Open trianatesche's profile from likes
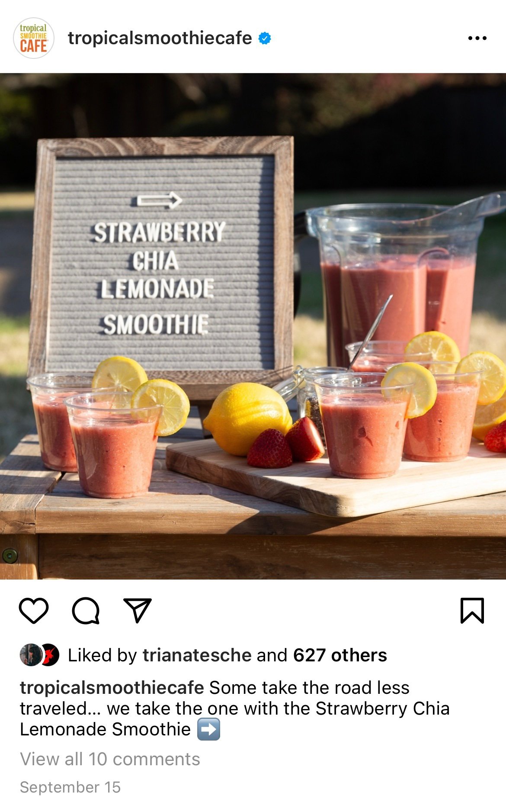This screenshot has width=506, height=812. pos(197,655)
